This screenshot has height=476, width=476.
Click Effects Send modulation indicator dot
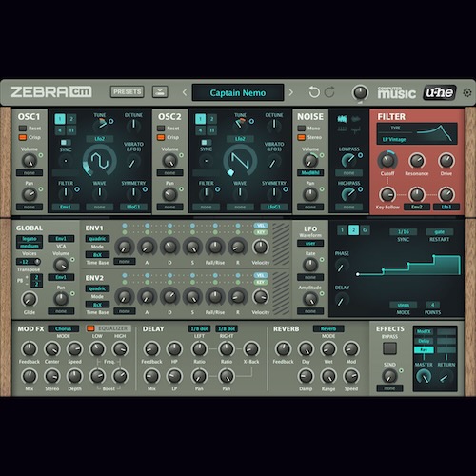(401, 370)
